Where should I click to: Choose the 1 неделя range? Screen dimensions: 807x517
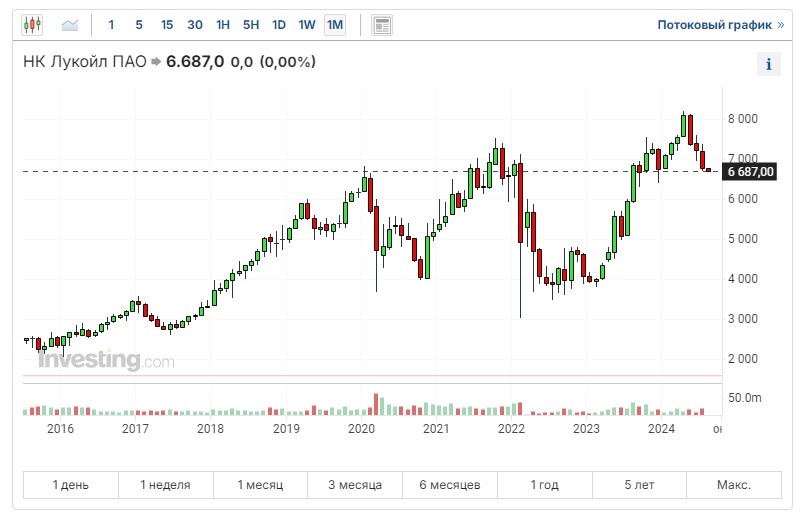coord(165,485)
